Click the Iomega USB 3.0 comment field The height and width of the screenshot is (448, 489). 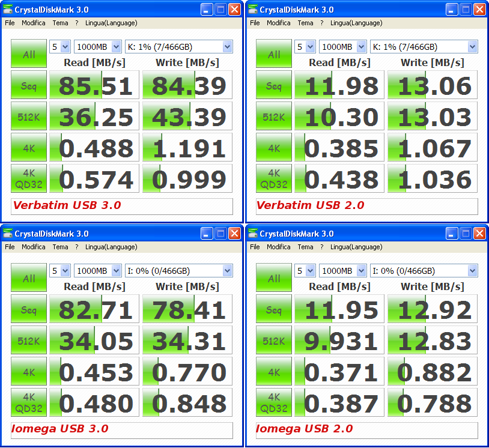[122, 430]
